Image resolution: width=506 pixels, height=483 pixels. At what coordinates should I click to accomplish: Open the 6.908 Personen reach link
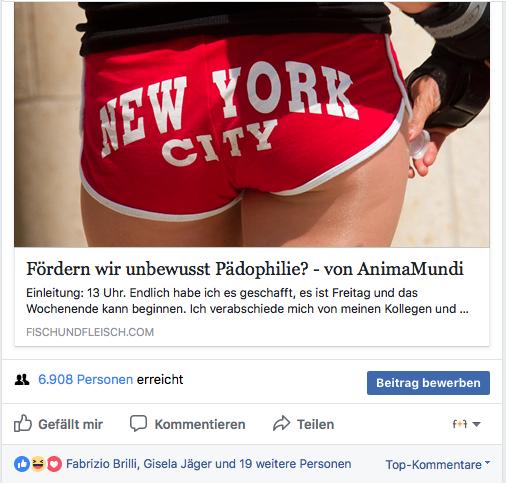tap(85, 379)
